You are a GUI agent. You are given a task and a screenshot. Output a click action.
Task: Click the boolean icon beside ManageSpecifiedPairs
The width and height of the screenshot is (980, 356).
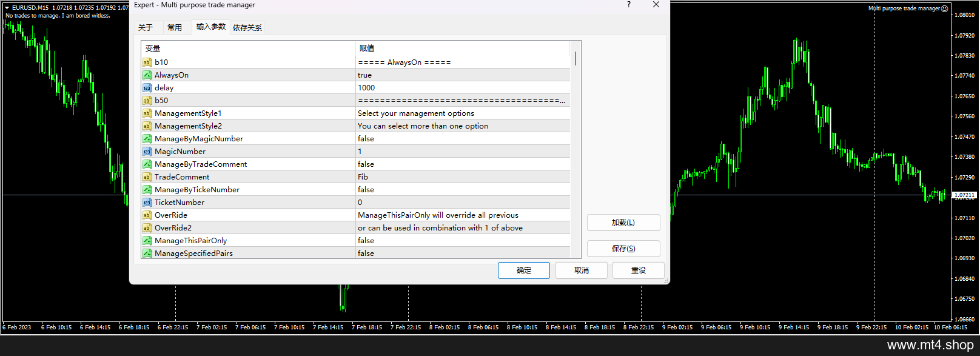(147, 254)
